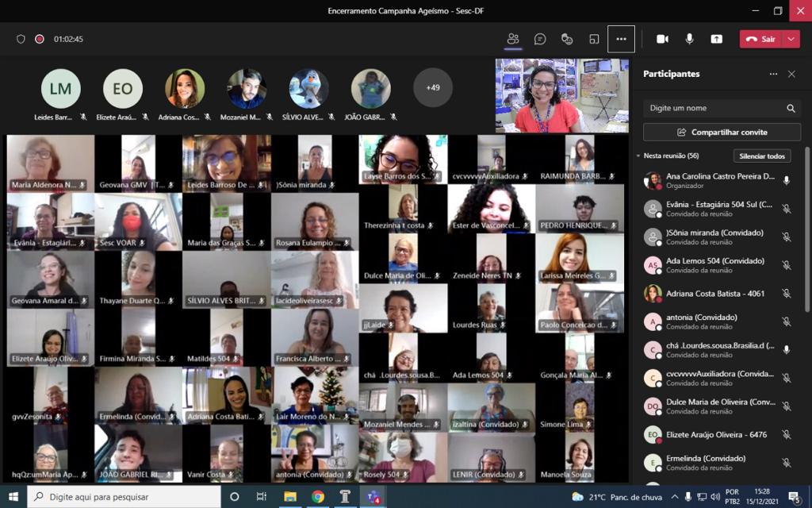Open more actions menu in meeting toolbar

tap(621, 39)
